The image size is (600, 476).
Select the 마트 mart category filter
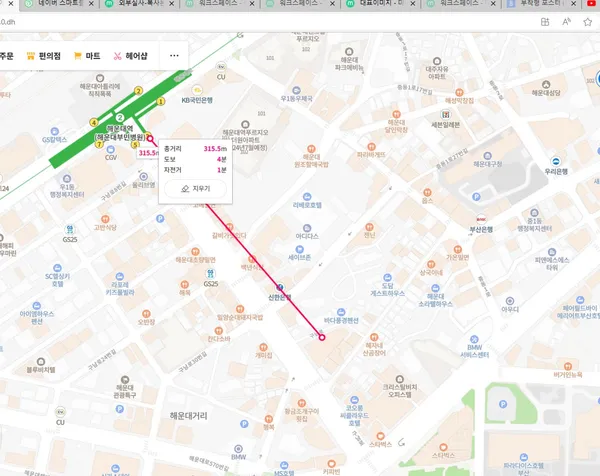pyautogui.click(x=87, y=56)
